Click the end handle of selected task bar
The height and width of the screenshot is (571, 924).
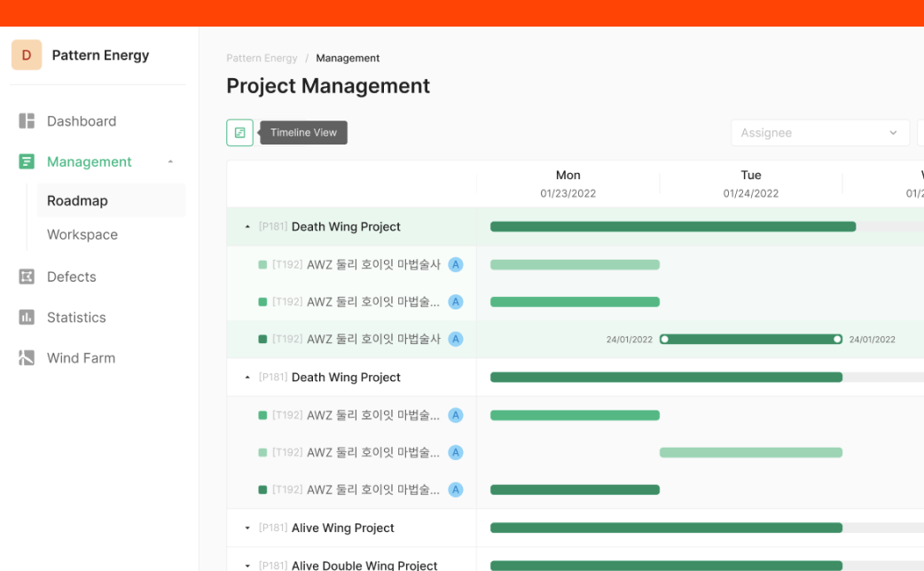tap(837, 340)
